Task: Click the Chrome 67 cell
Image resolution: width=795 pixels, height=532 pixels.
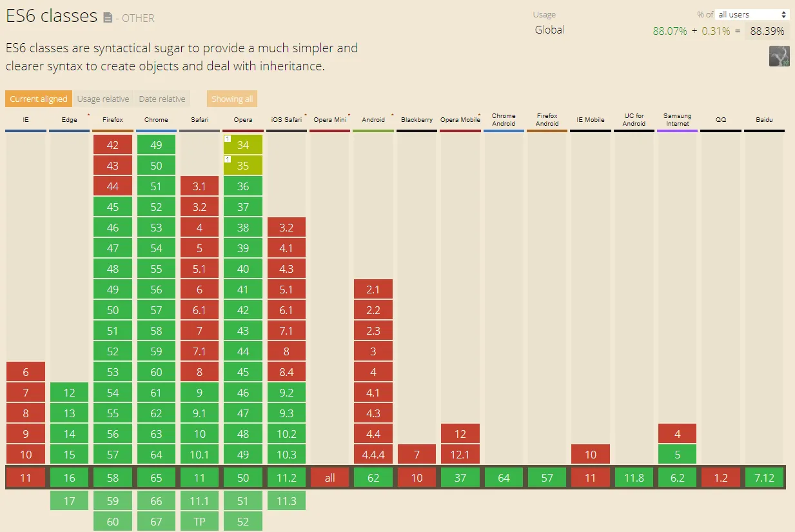Action: click(x=156, y=522)
